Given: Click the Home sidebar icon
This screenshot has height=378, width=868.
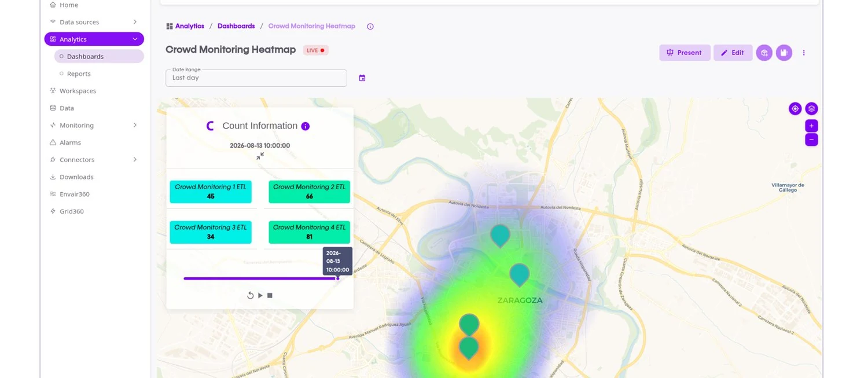Looking at the screenshot, I should 53,5.
